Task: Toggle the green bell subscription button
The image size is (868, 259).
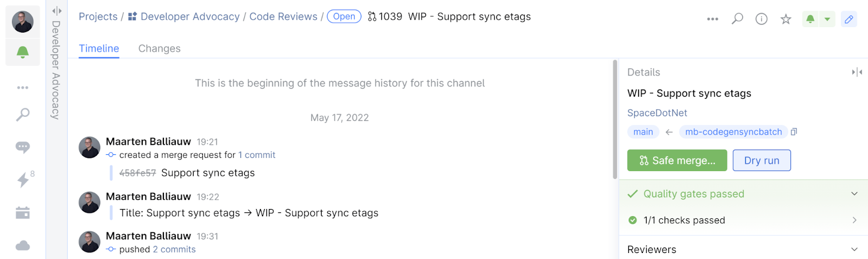Action: [810, 19]
